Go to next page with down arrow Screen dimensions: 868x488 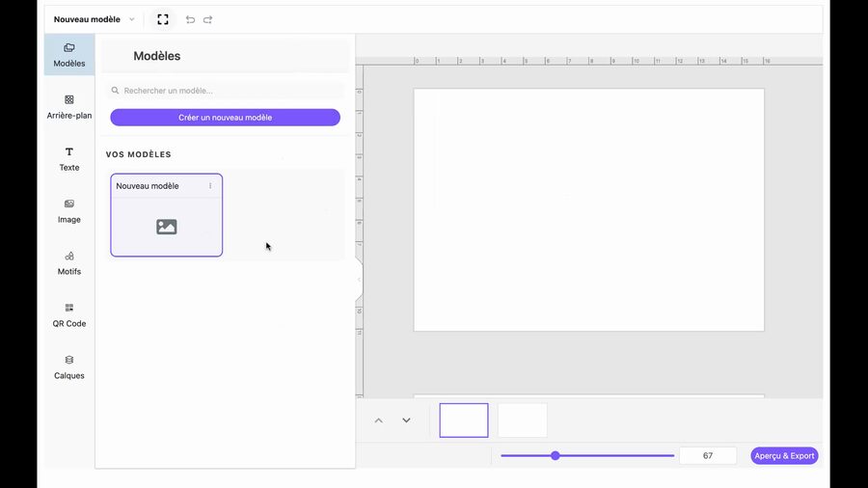[x=406, y=420]
